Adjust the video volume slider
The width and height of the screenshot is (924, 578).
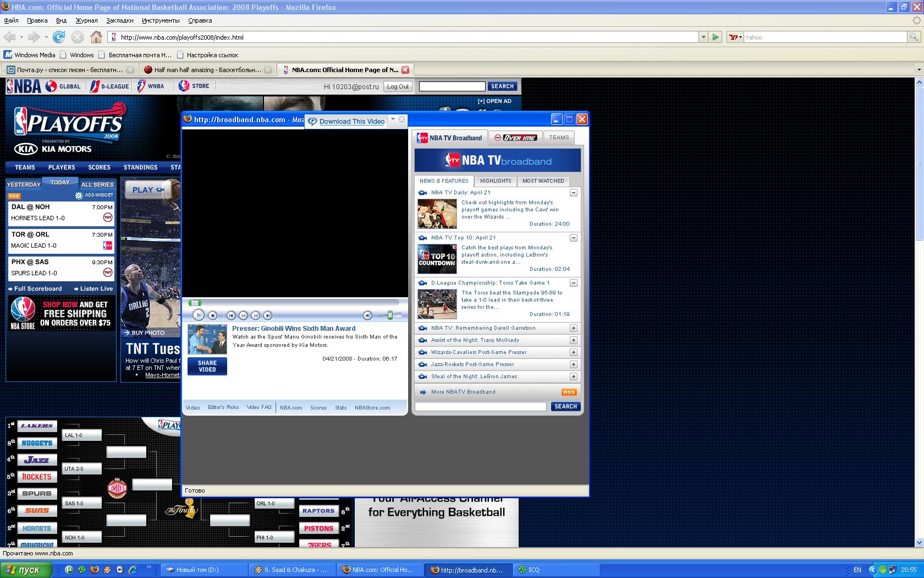(389, 315)
